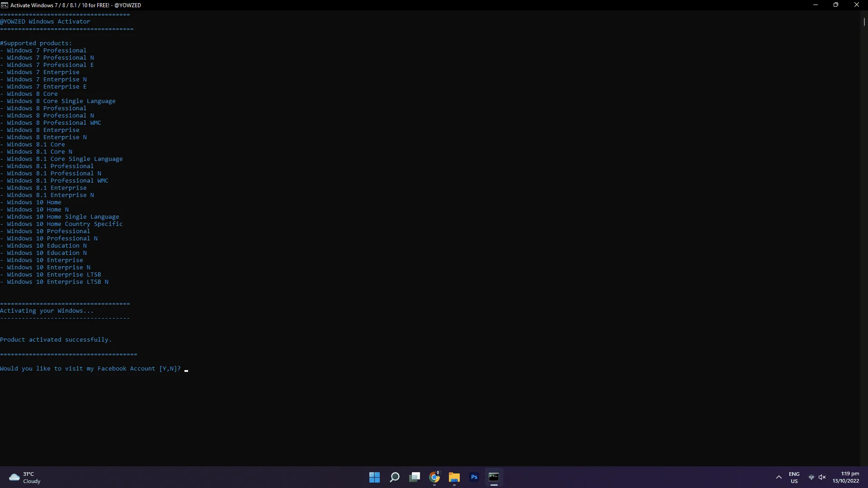Open the Windows Start menu

[x=374, y=477]
